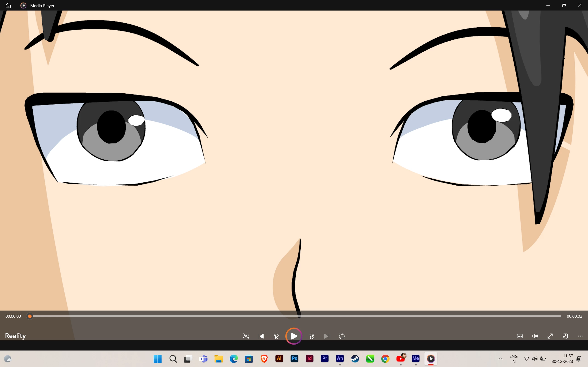
Task: Toggle repeat mode
Action: click(x=342, y=336)
